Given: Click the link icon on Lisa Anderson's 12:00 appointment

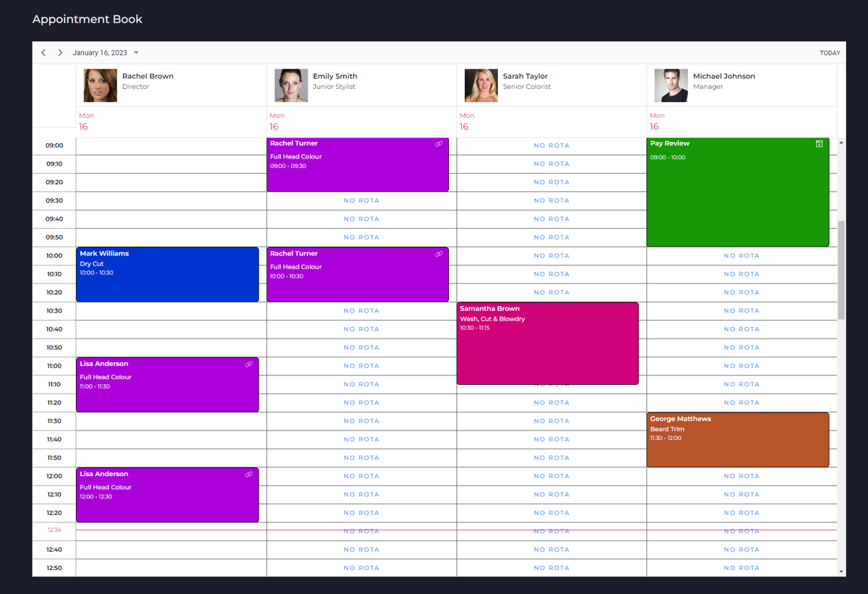Looking at the screenshot, I should (249, 474).
